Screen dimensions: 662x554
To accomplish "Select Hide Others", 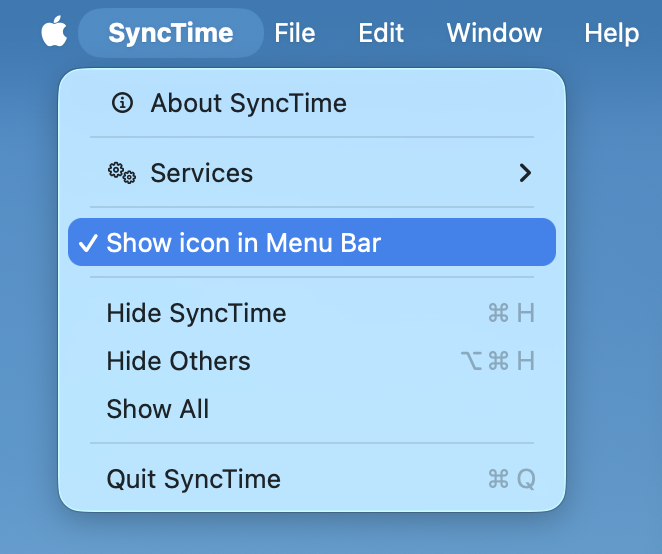I will click(178, 361).
